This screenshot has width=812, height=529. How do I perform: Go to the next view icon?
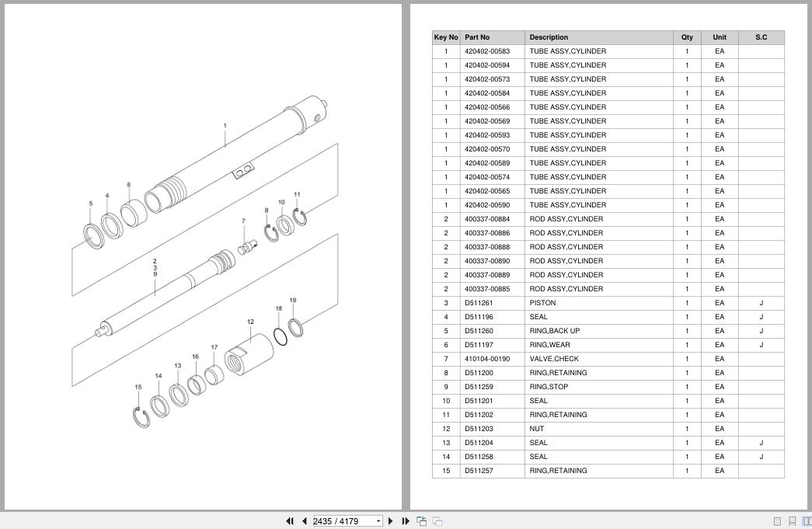coord(437,521)
